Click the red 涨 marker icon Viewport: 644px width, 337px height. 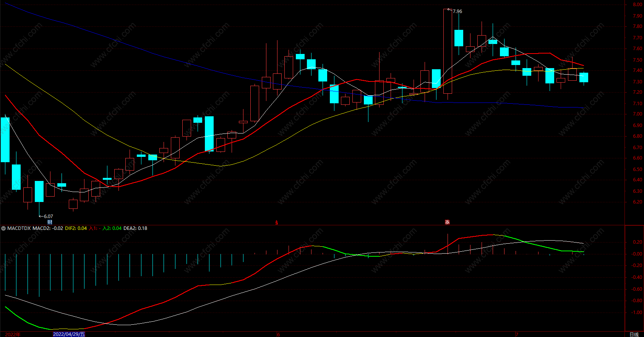(448, 222)
